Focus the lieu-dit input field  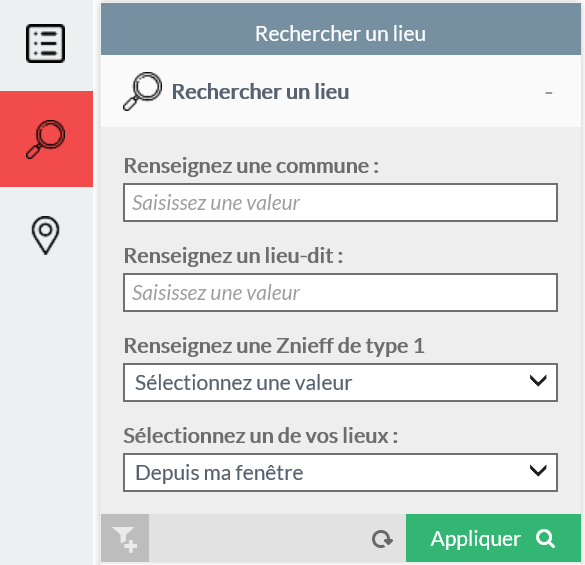click(340, 292)
